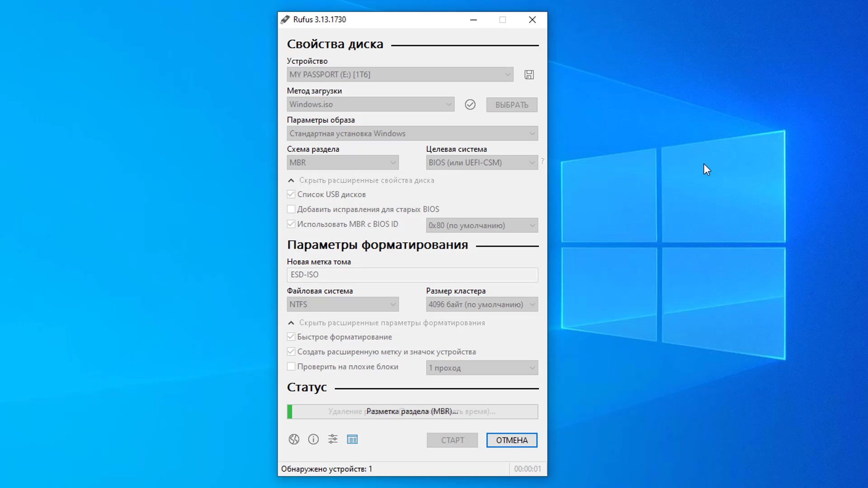The height and width of the screenshot is (488, 868).
Task: Open the language selection globe icon
Action: [x=294, y=439]
